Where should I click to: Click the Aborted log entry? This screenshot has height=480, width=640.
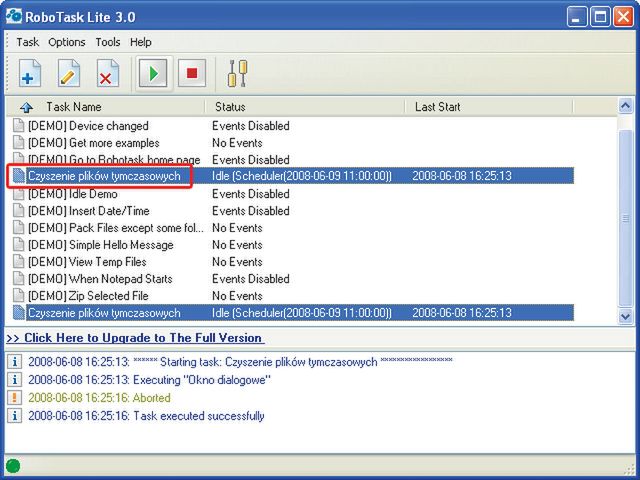click(x=99, y=398)
